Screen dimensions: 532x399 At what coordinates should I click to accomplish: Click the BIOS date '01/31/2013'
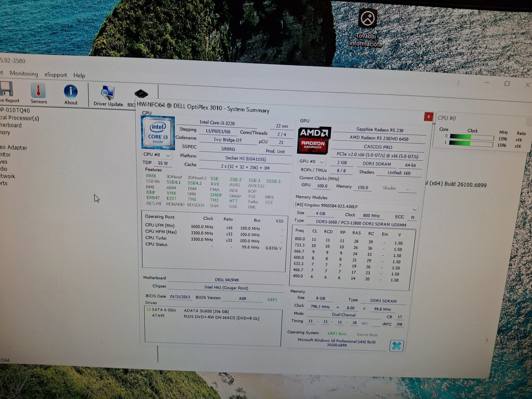pyautogui.click(x=180, y=297)
